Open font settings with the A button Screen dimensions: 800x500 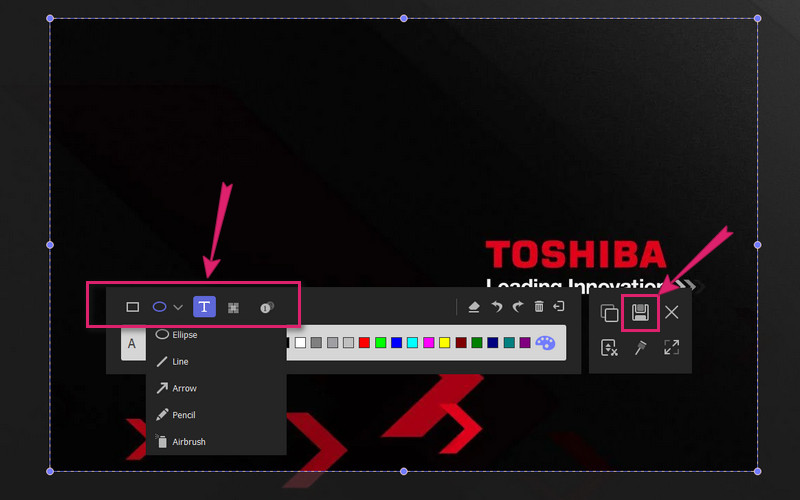(x=133, y=344)
